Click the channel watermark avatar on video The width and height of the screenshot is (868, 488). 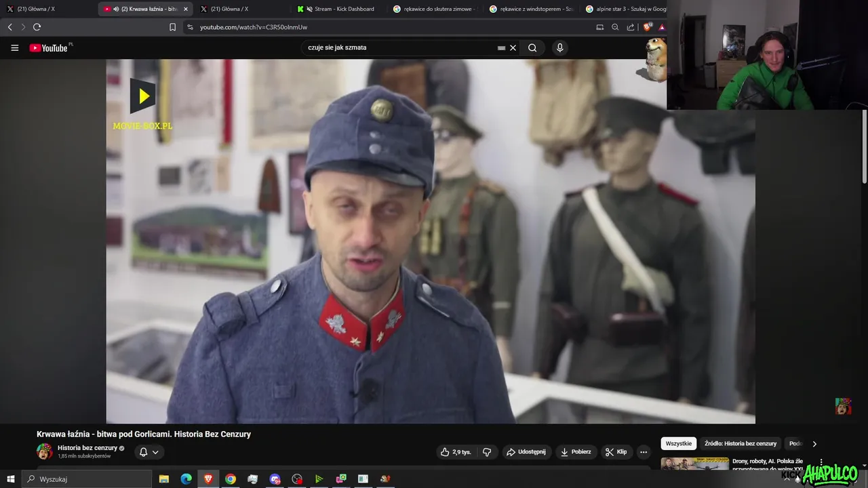click(843, 406)
